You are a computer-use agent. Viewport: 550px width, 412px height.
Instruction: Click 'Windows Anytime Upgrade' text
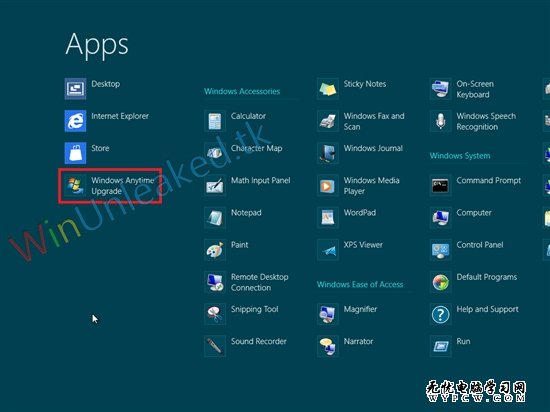[123, 185]
